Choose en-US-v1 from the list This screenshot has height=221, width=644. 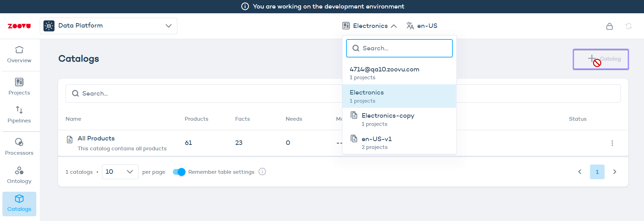399,143
